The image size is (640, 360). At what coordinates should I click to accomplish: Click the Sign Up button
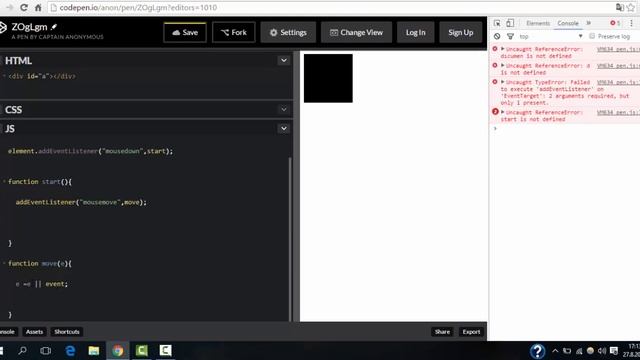[460, 33]
